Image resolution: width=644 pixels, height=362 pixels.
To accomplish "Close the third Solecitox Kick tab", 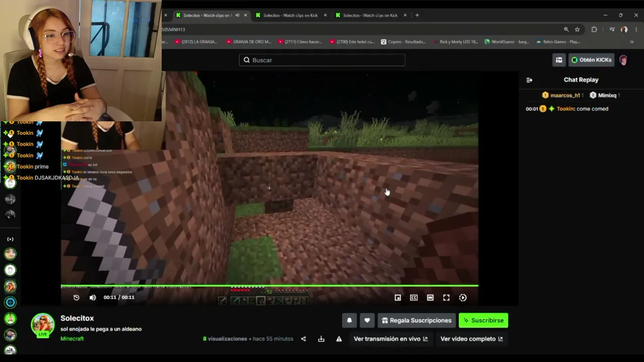I will click(x=405, y=15).
